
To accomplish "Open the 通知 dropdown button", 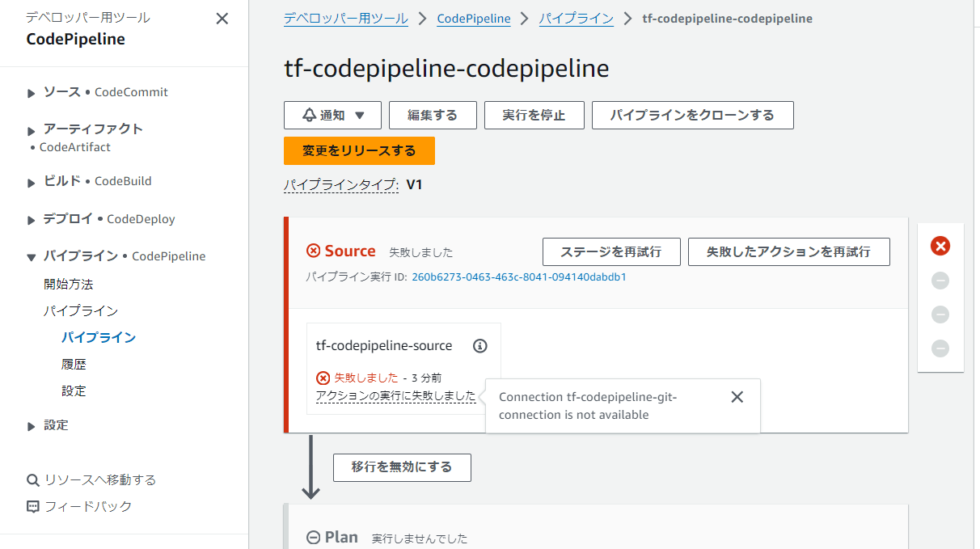I will coord(332,115).
